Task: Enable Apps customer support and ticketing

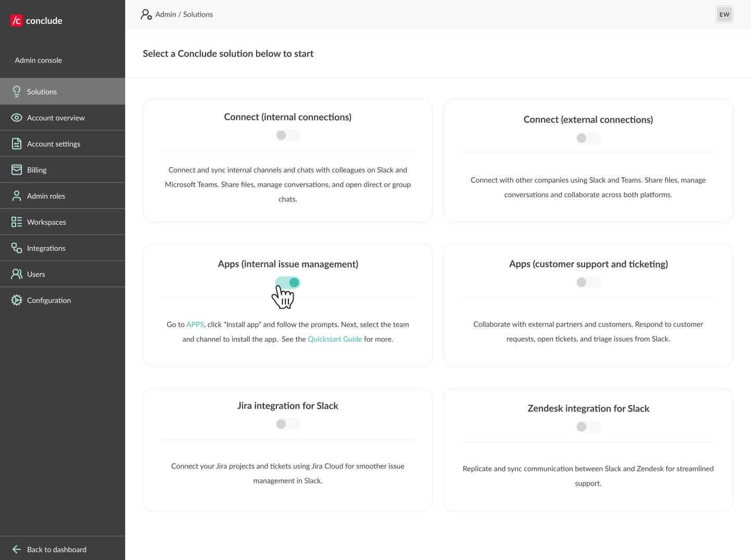Action: click(x=588, y=283)
